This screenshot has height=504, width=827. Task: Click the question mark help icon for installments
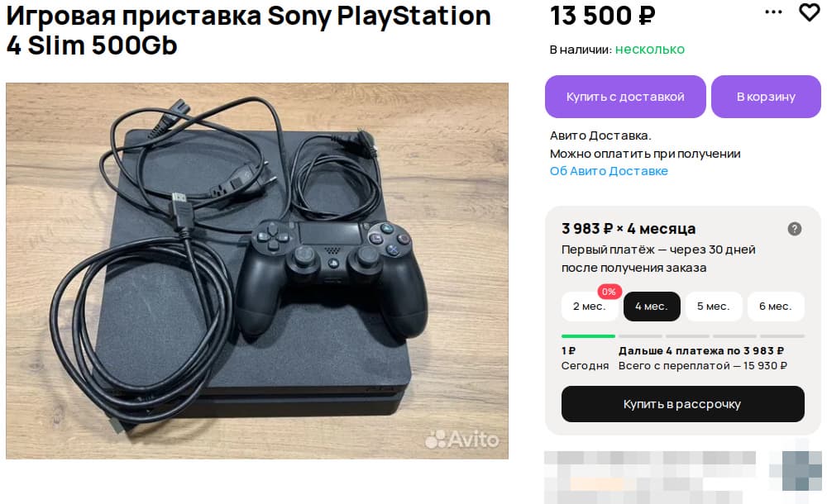pyautogui.click(x=795, y=229)
